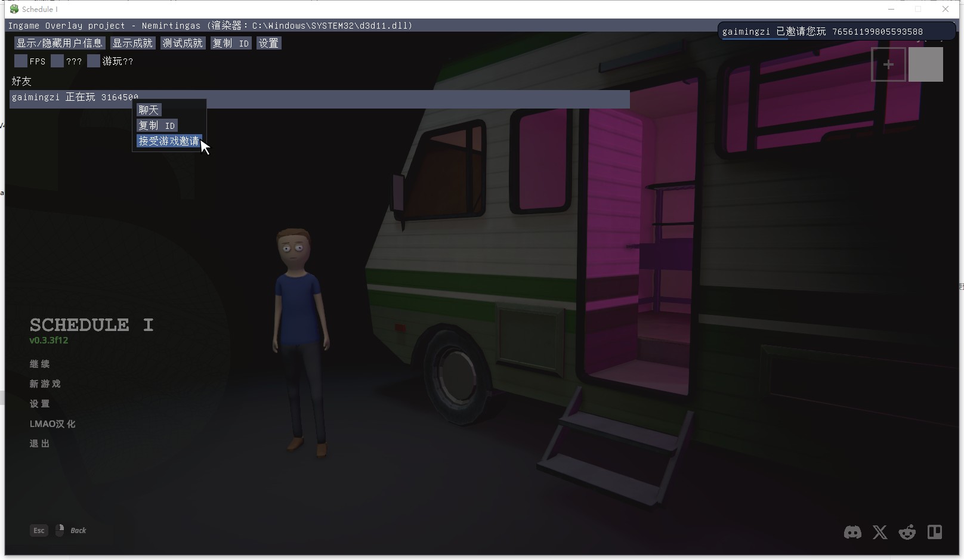Click 显示/隐藏用户信息 button
This screenshot has height=560, width=964.
pos(60,43)
